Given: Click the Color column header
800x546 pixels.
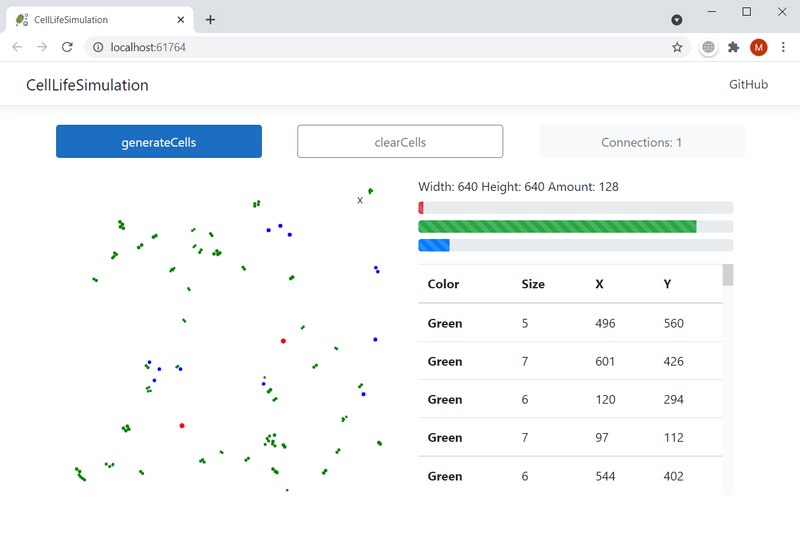Looking at the screenshot, I should coord(443,284).
